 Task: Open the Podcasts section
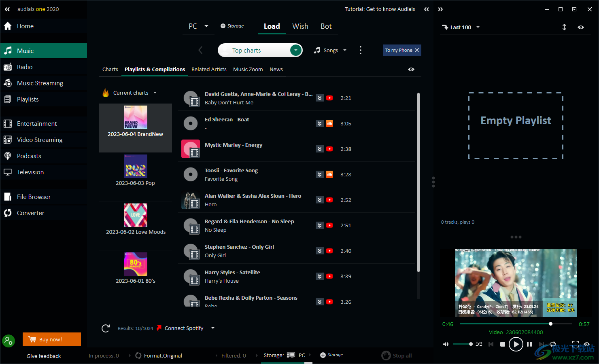(x=44, y=156)
